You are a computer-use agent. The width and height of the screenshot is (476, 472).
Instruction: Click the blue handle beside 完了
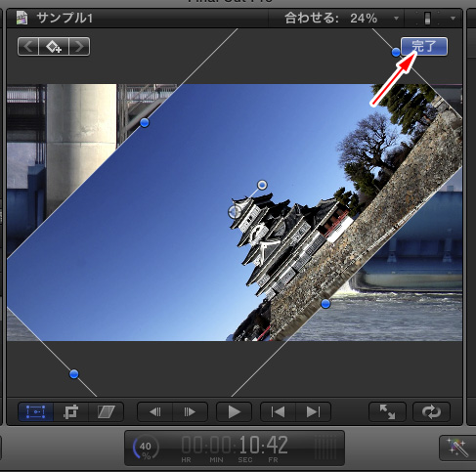pos(396,52)
